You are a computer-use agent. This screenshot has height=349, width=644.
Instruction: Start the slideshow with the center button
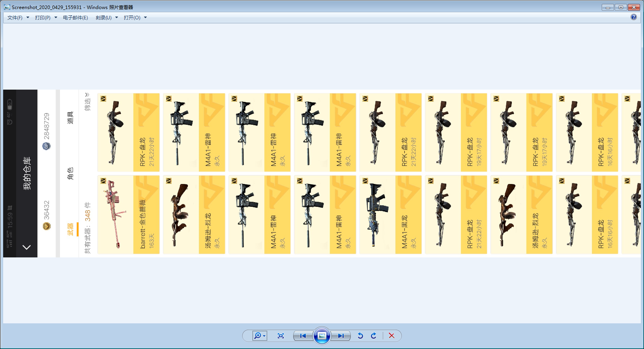322,336
